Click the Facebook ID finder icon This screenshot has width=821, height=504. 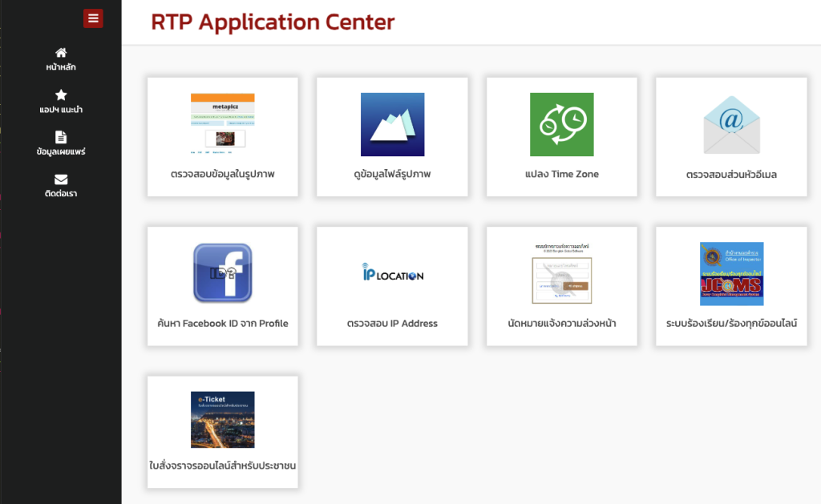point(222,273)
